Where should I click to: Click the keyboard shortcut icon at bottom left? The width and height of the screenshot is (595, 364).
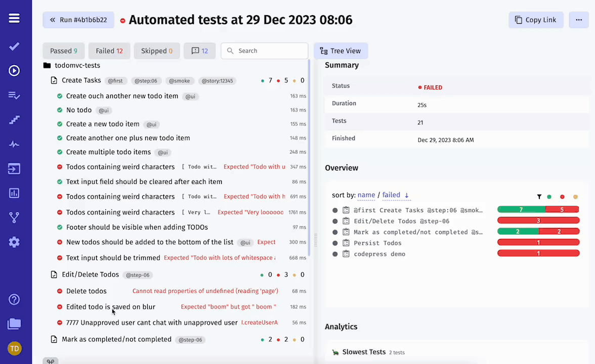51,361
